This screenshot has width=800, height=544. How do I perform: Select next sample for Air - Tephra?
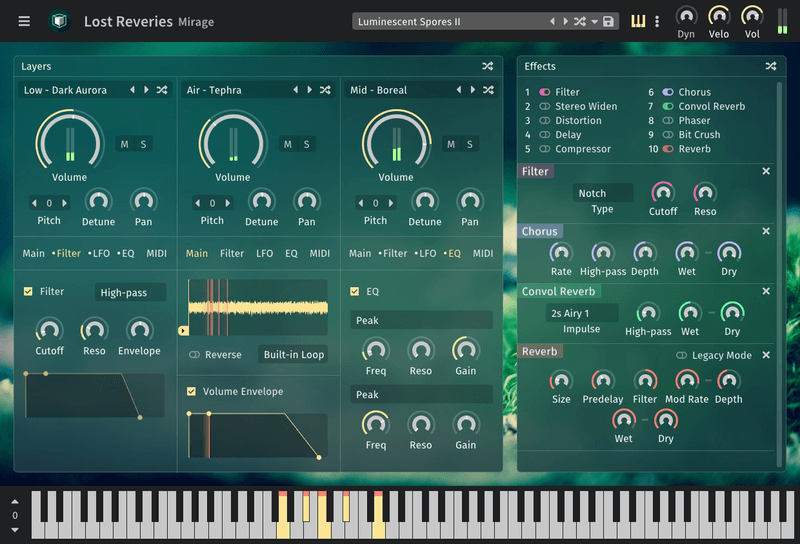coord(309,90)
